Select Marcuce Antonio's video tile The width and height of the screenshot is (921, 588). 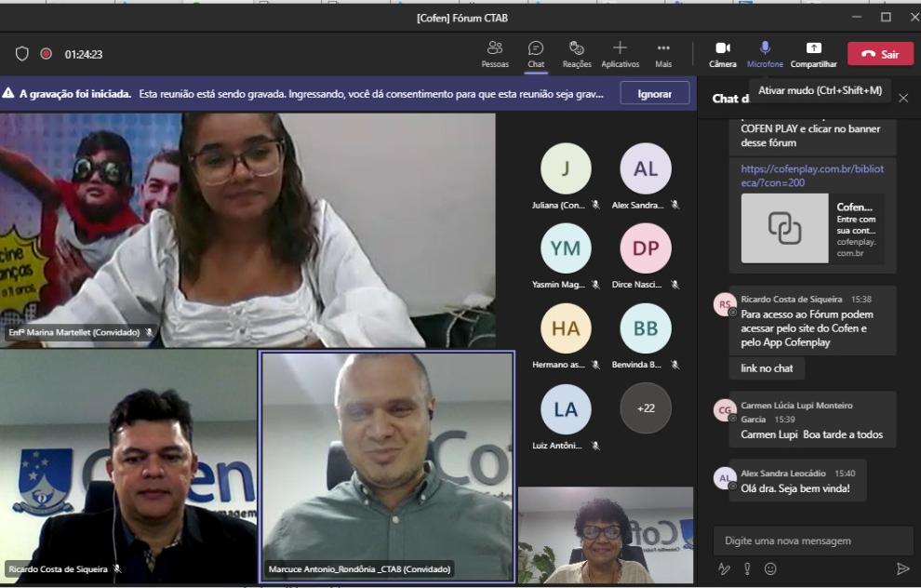tap(386, 465)
